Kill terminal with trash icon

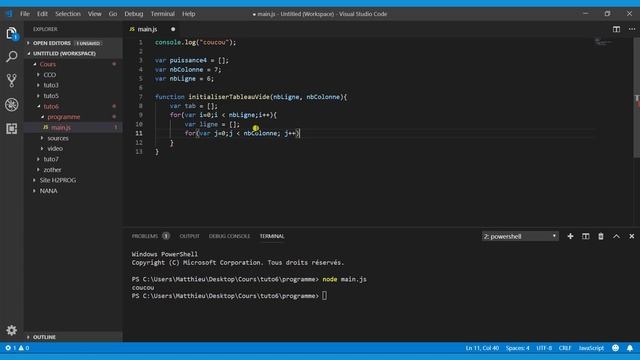(601, 236)
